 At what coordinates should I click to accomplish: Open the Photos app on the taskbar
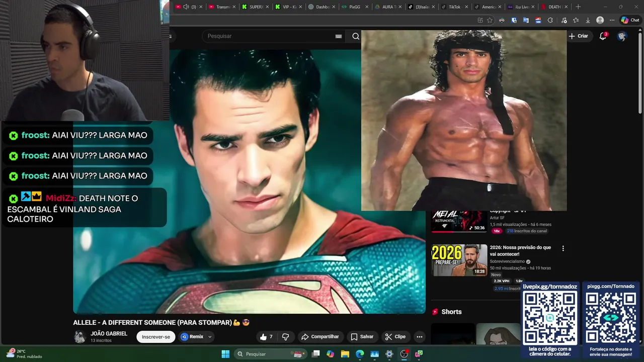374,354
